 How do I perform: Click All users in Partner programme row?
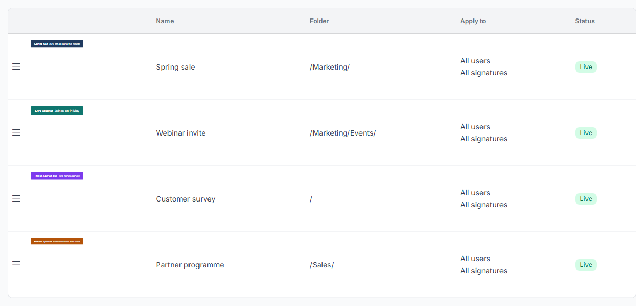click(x=475, y=259)
